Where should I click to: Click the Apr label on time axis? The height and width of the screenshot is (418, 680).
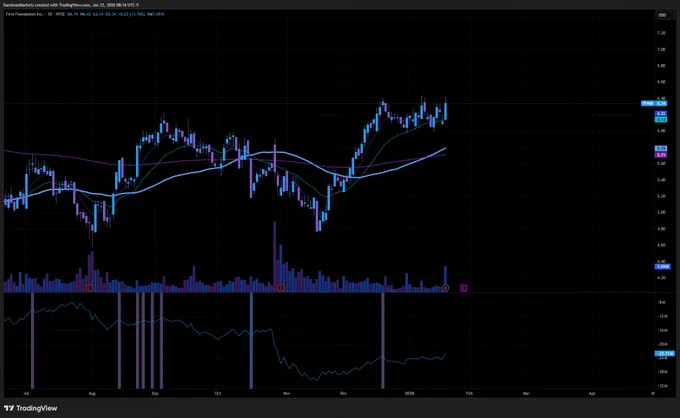pos(592,394)
